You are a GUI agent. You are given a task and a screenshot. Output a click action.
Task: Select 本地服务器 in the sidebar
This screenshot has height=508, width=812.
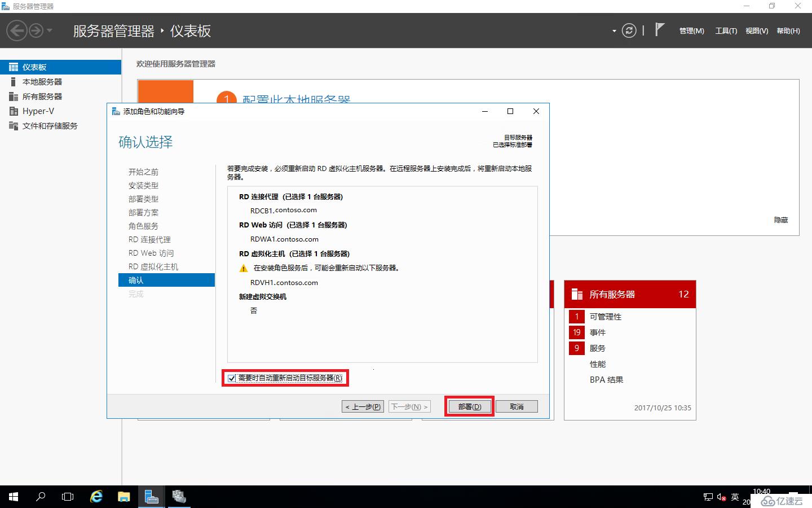[x=60, y=82]
